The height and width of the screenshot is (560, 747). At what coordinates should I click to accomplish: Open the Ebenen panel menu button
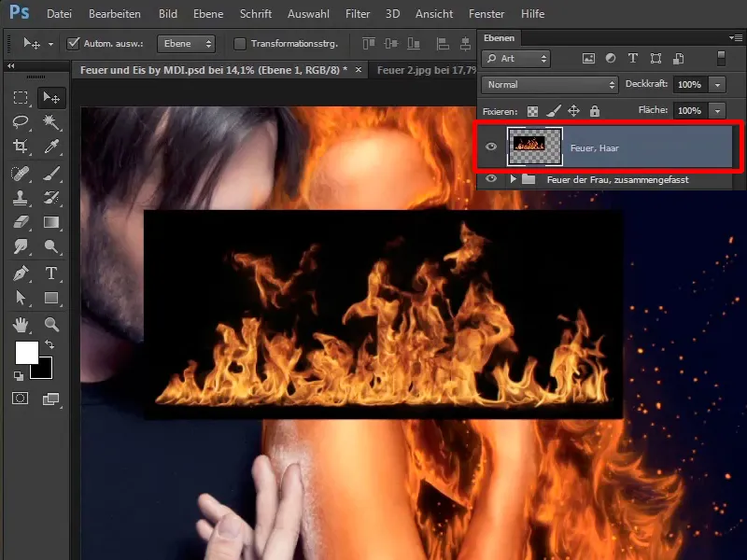coord(735,38)
